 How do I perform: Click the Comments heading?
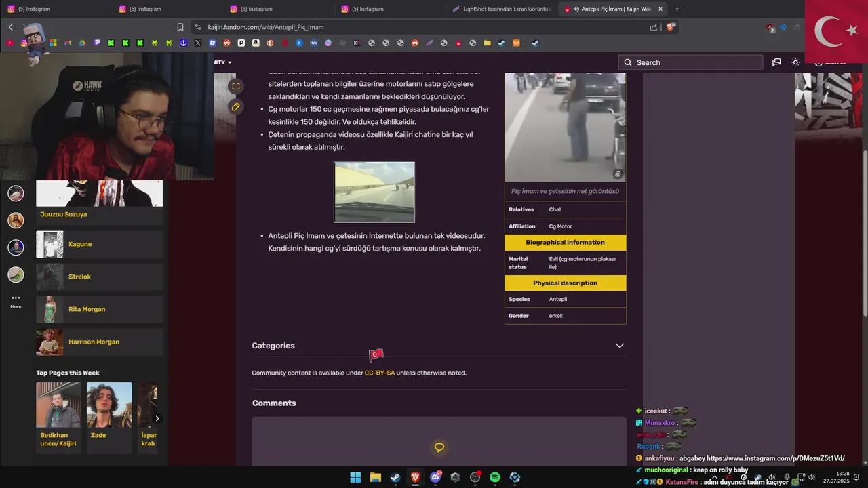coord(274,403)
